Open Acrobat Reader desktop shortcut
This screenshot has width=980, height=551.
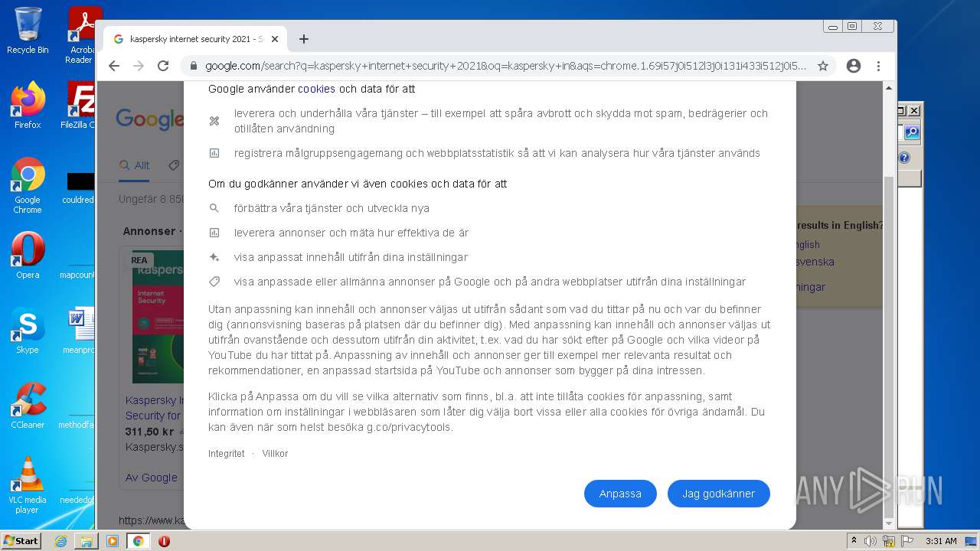(x=80, y=34)
